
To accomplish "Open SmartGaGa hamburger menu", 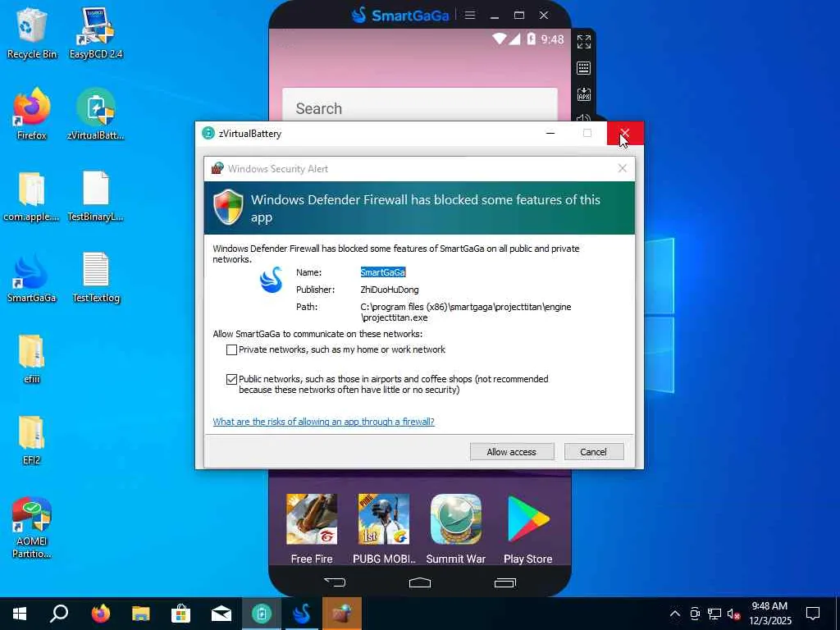I will pyautogui.click(x=470, y=15).
